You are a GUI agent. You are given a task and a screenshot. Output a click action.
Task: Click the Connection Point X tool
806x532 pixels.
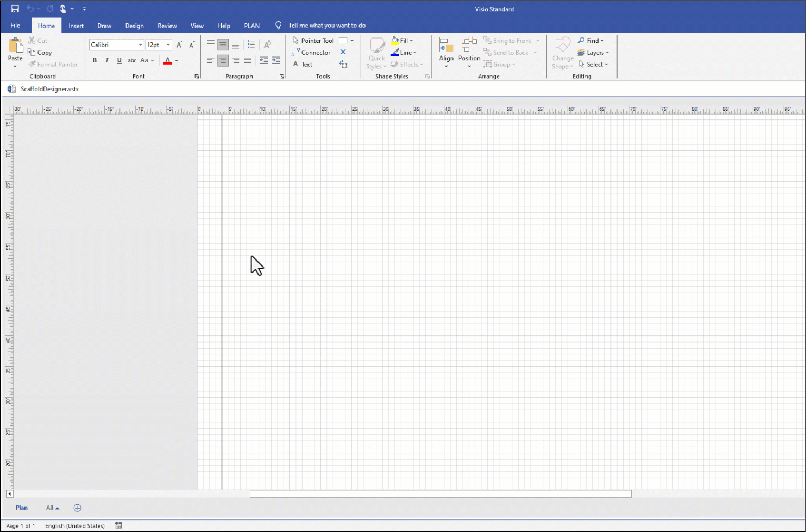coord(343,52)
